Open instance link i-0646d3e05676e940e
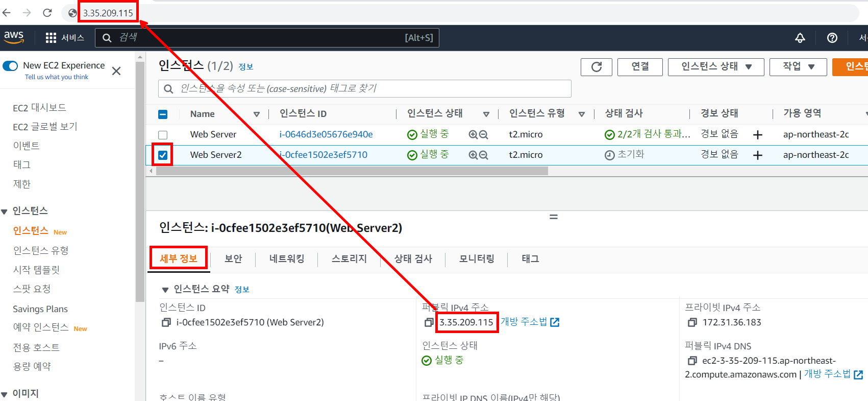The height and width of the screenshot is (401, 868). coord(326,134)
